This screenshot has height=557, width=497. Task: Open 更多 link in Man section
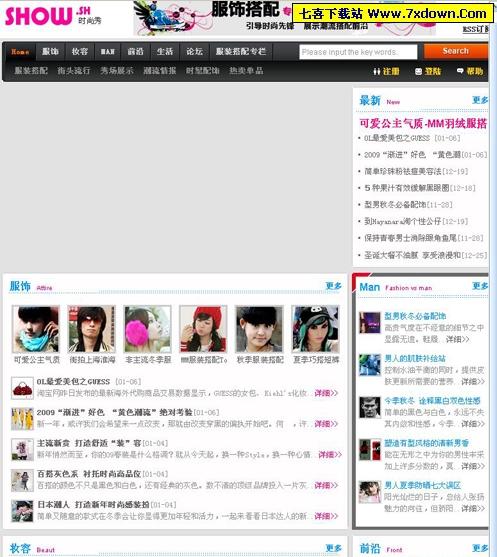(480, 286)
